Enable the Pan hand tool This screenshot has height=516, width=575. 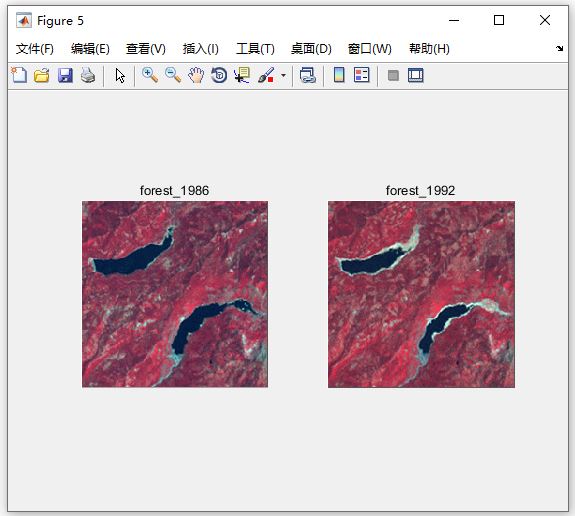(196, 76)
